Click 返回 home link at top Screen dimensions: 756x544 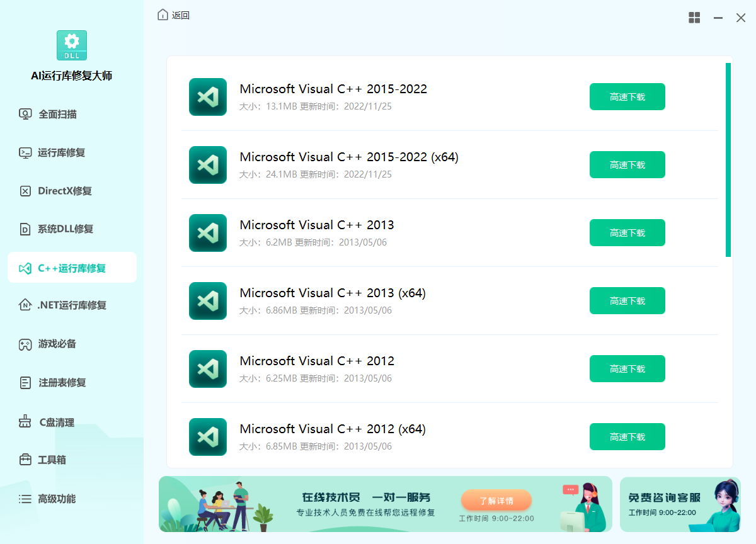click(174, 15)
